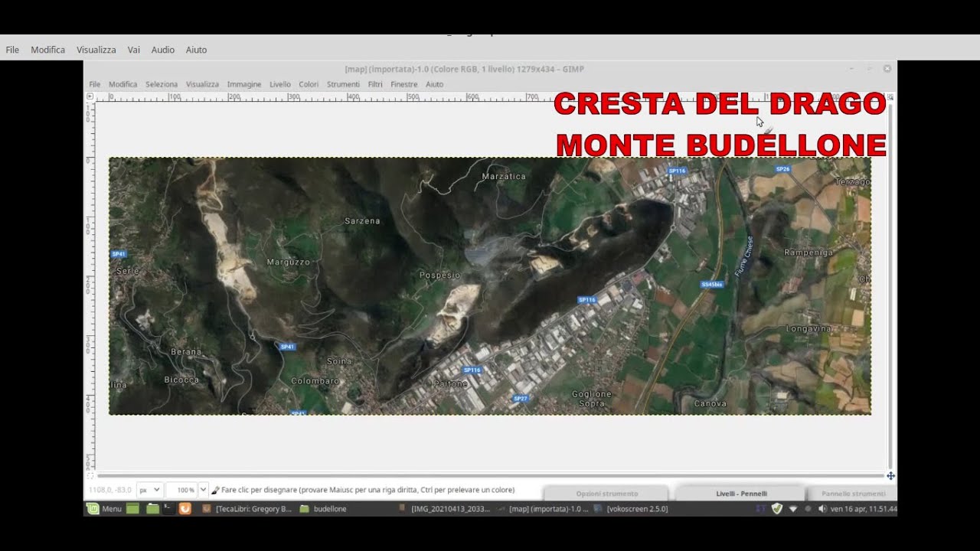Launch the terminal icon in the taskbar
The height and width of the screenshot is (551, 980).
point(168,508)
